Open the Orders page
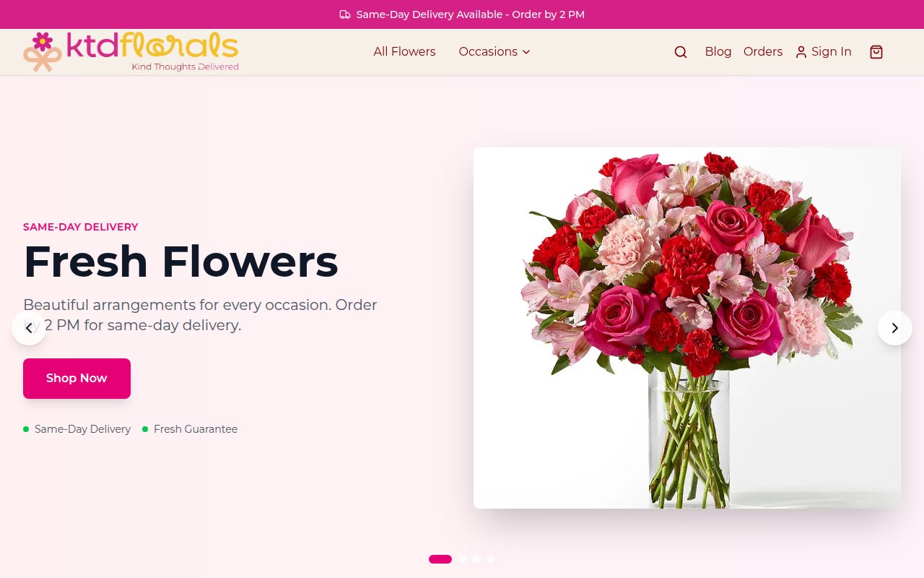The image size is (924, 578). coord(762,51)
